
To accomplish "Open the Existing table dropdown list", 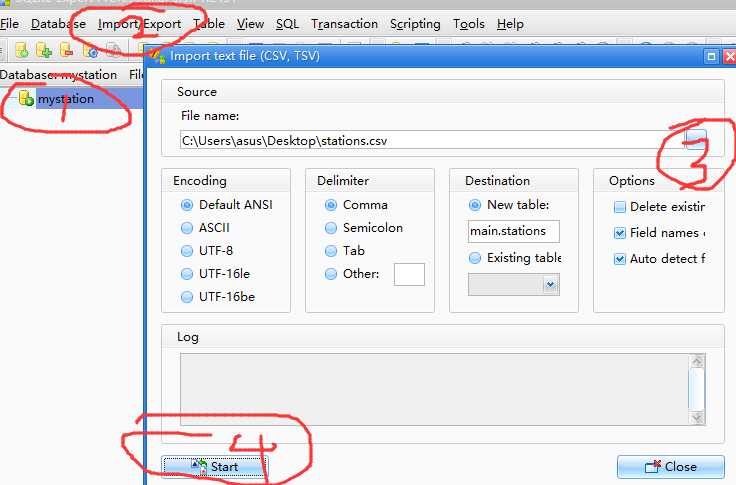I will pos(551,285).
